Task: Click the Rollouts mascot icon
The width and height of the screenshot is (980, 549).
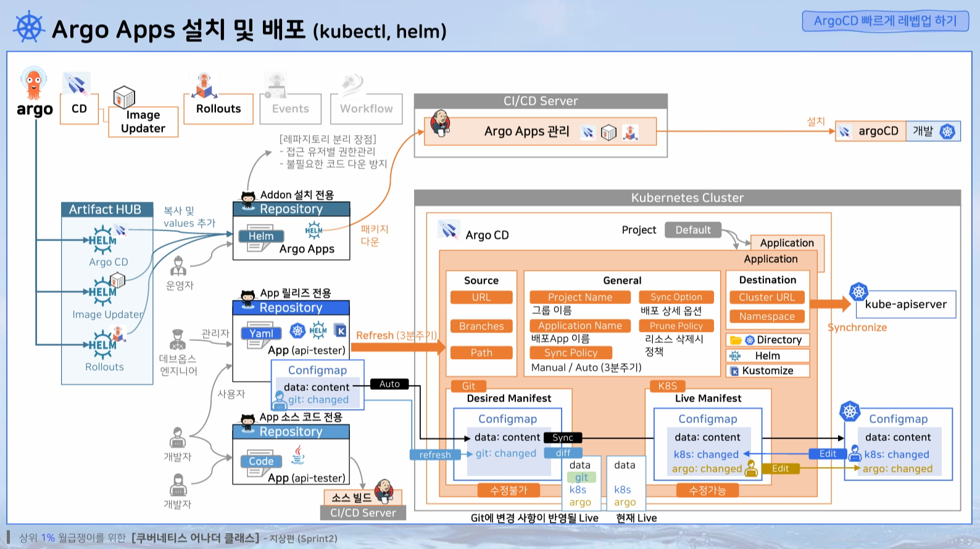Action: [204, 86]
